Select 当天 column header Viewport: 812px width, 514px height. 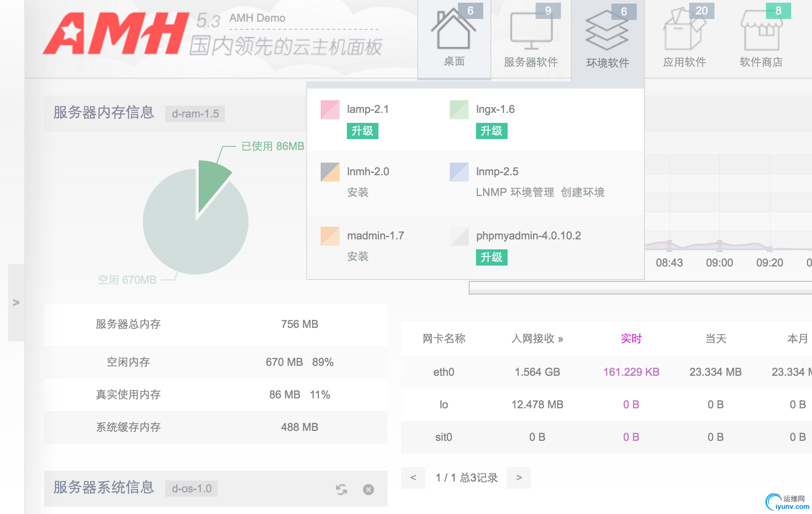tap(716, 339)
